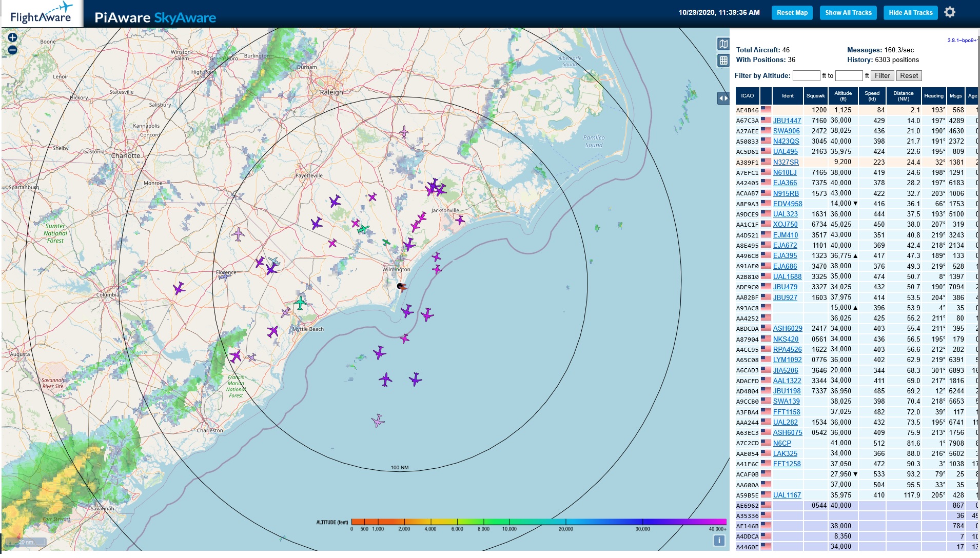This screenshot has width=980, height=558.
Task: Sort table by Squawk column
Action: pos(816,96)
